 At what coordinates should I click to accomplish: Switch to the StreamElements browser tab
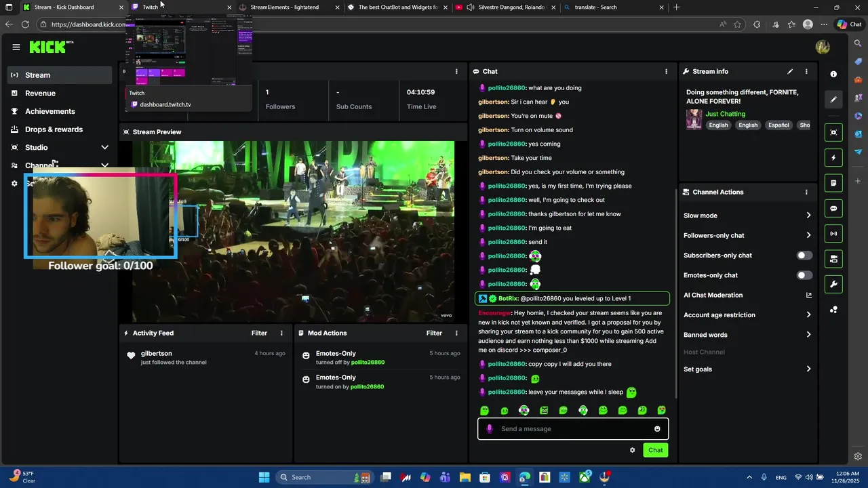point(289,7)
